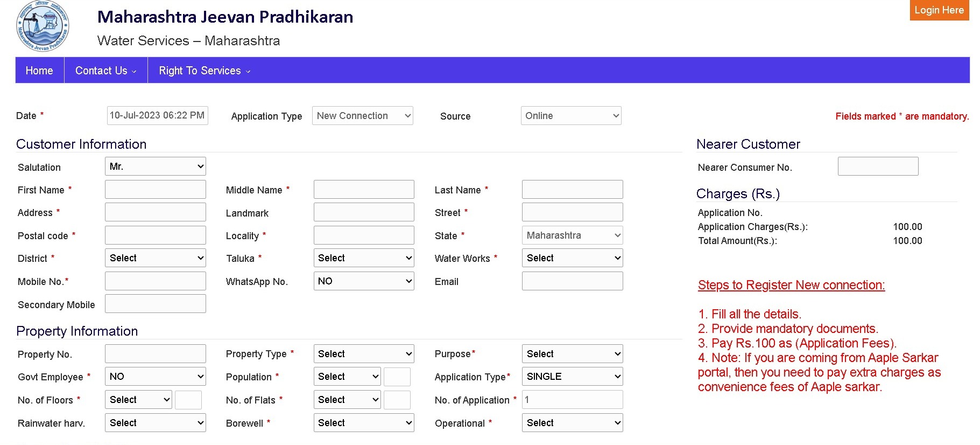
Task: Click the Mobile No. input field
Action: [156, 281]
